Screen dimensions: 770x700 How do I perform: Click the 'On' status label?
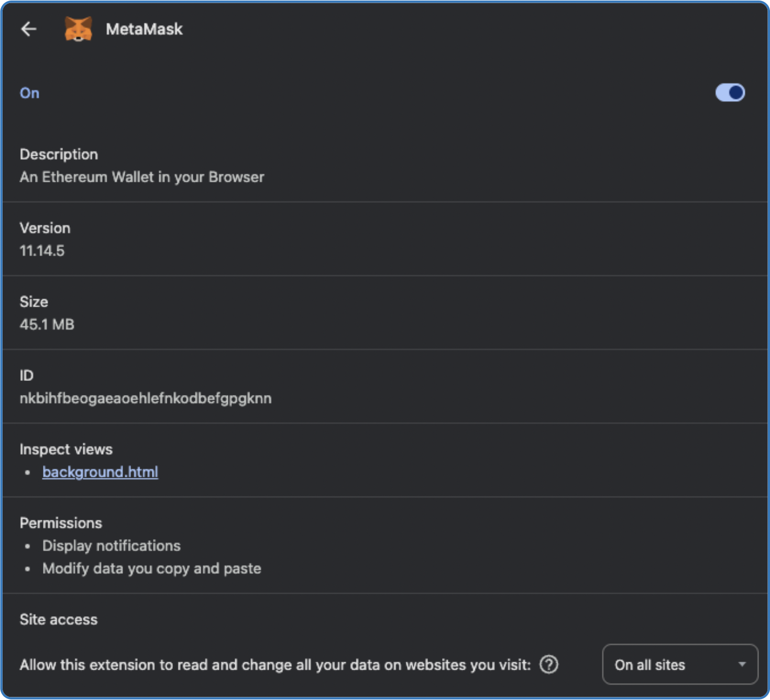tap(29, 93)
